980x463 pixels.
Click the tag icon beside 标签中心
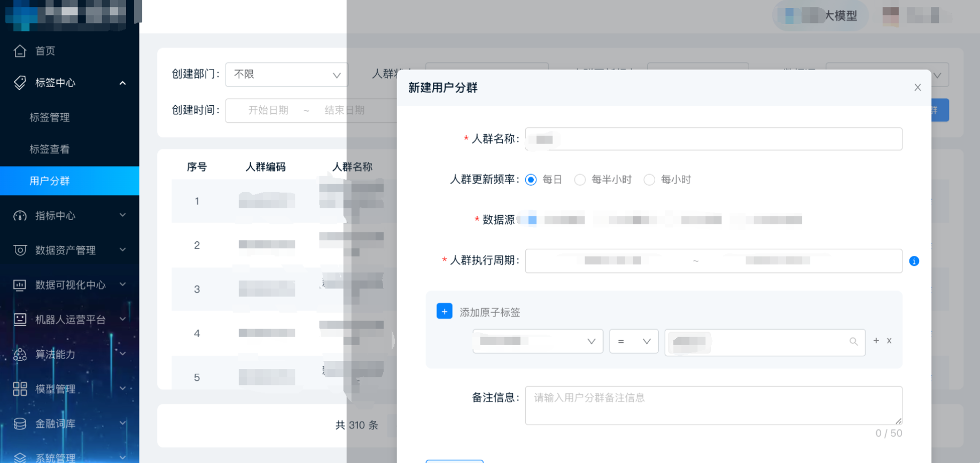tap(20, 83)
